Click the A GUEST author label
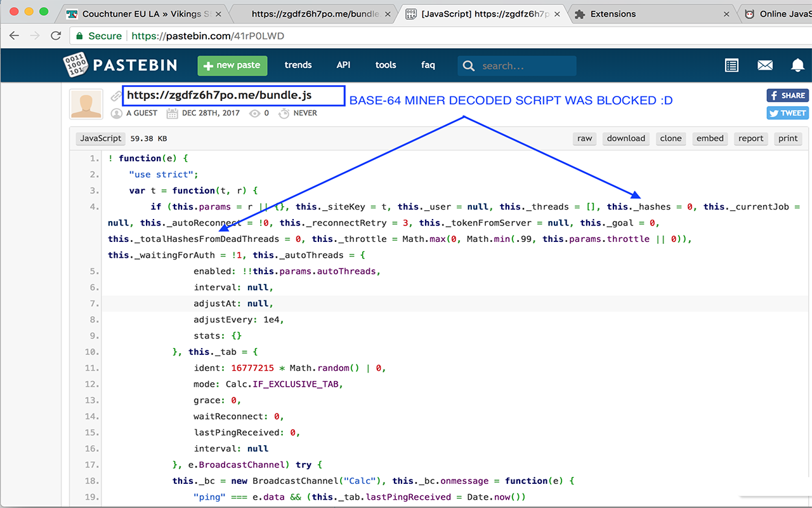This screenshot has width=812, height=508. tap(141, 114)
